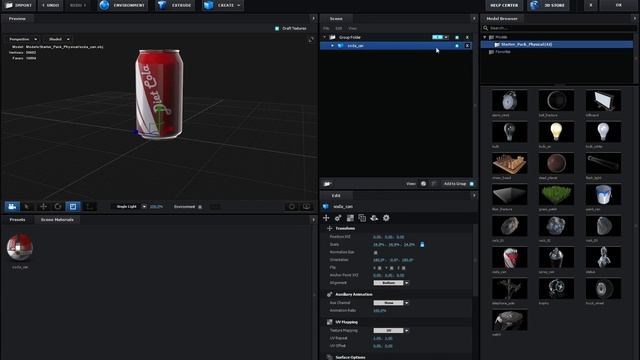Image resolution: width=640 pixels, height=360 pixels.
Task: Open the Scene panel File menu
Action: [x=326, y=28]
